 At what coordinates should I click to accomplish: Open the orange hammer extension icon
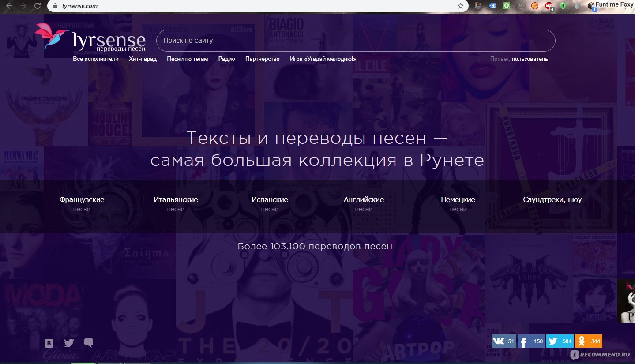pyautogui.click(x=534, y=6)
